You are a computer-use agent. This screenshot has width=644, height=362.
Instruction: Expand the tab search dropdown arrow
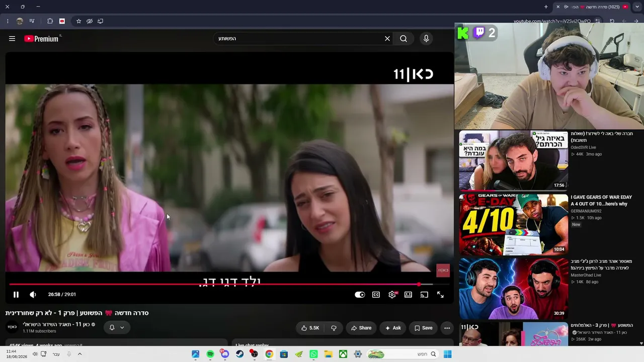pos(636,7)
